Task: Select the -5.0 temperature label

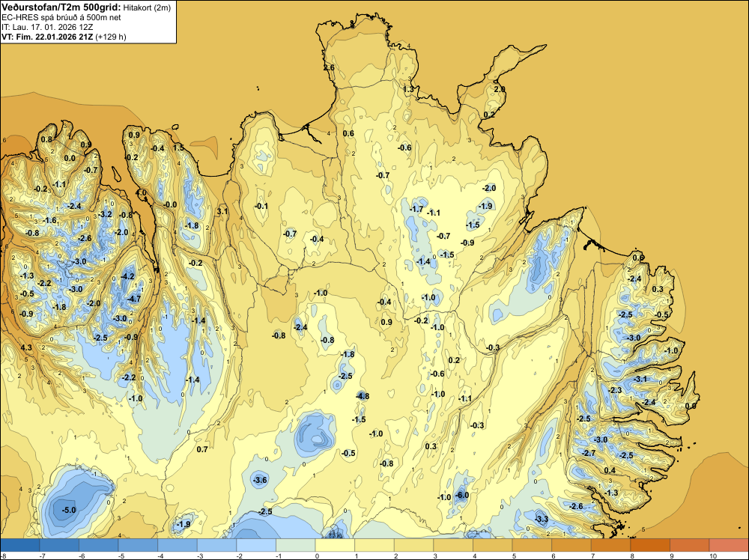Action: coord(69,510)
